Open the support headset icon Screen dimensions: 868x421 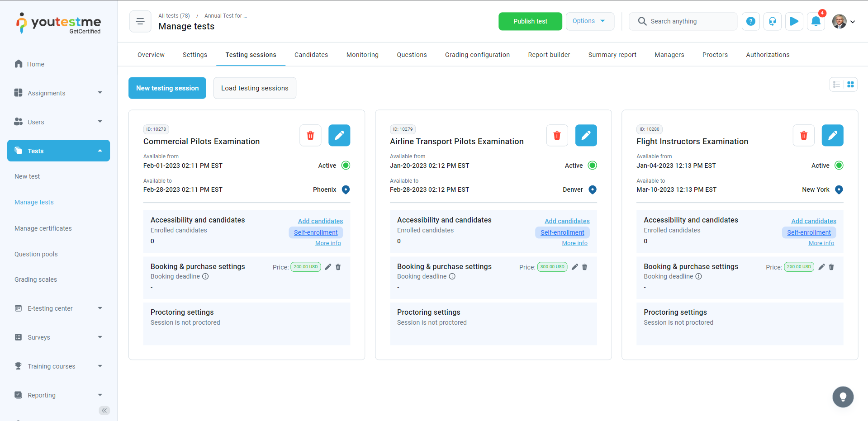tap(772, 21)
